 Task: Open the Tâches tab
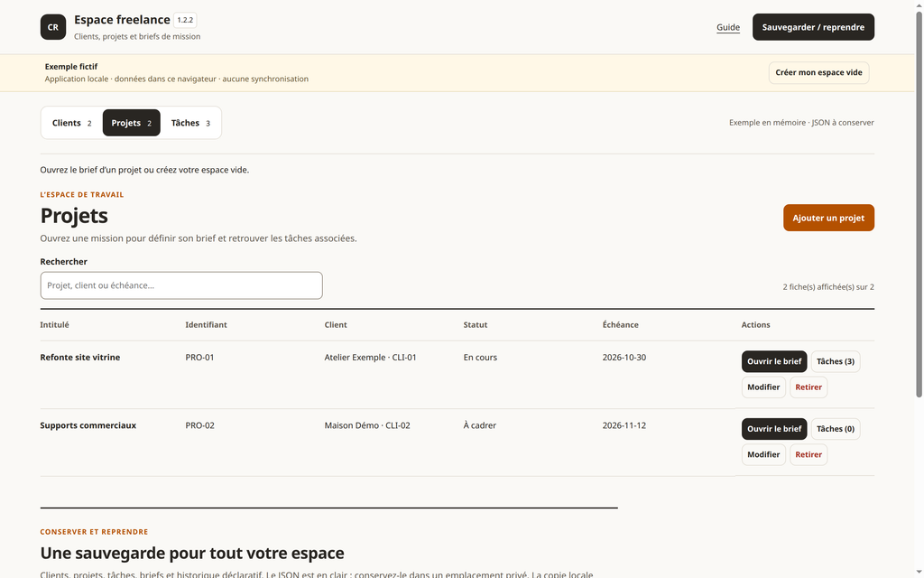pos(190,123)
